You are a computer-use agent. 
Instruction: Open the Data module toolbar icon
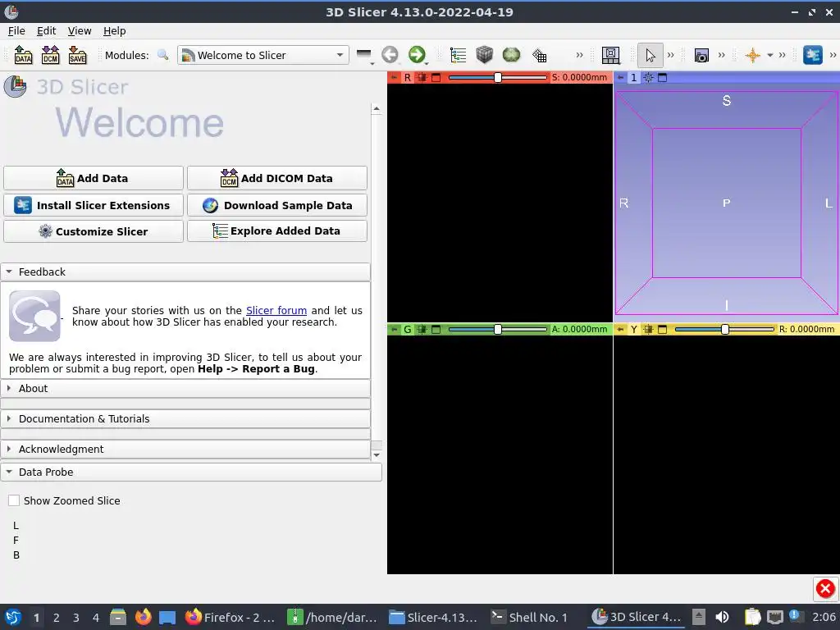pos(458,55)
